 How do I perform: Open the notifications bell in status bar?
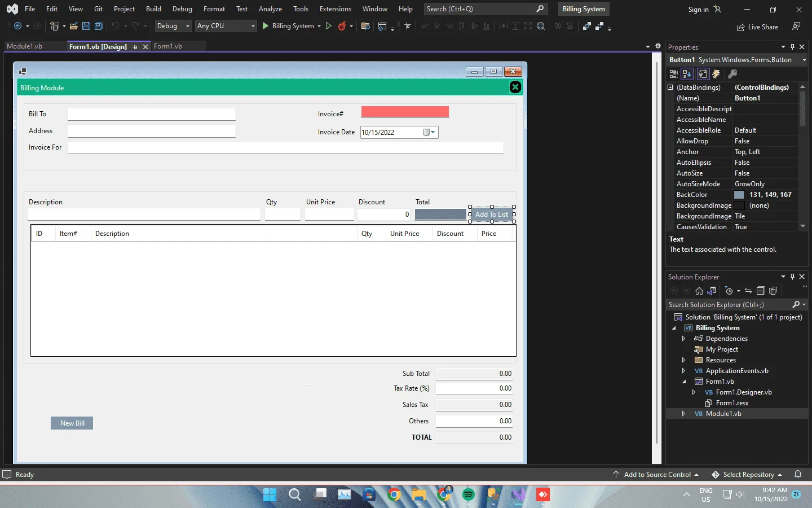pos(798,474)
